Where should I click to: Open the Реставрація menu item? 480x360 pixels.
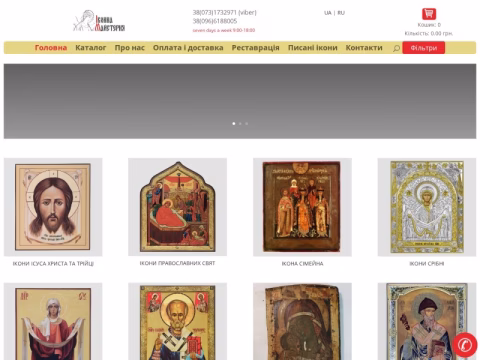(x=256, y=48)
